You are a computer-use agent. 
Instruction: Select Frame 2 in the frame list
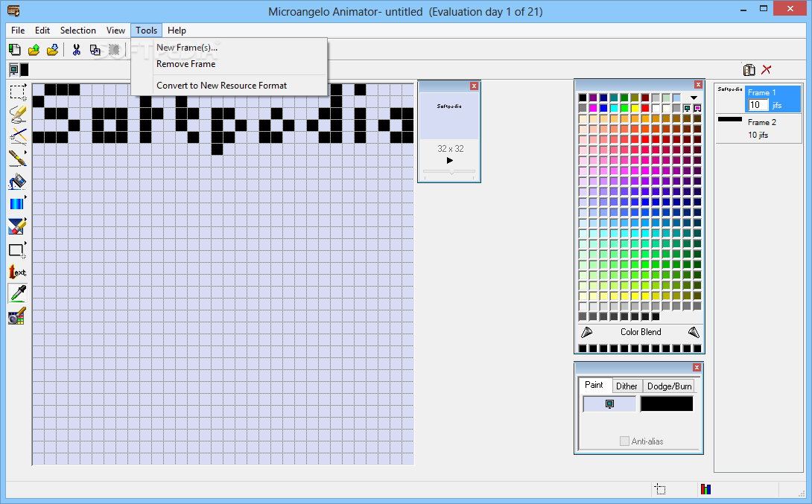[759, 128]
